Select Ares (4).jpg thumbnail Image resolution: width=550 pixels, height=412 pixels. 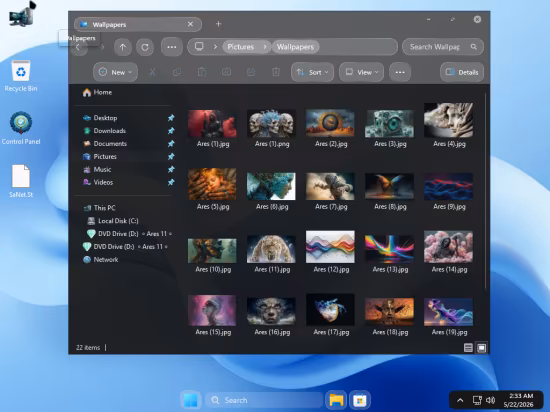click(x=449, y=125)
